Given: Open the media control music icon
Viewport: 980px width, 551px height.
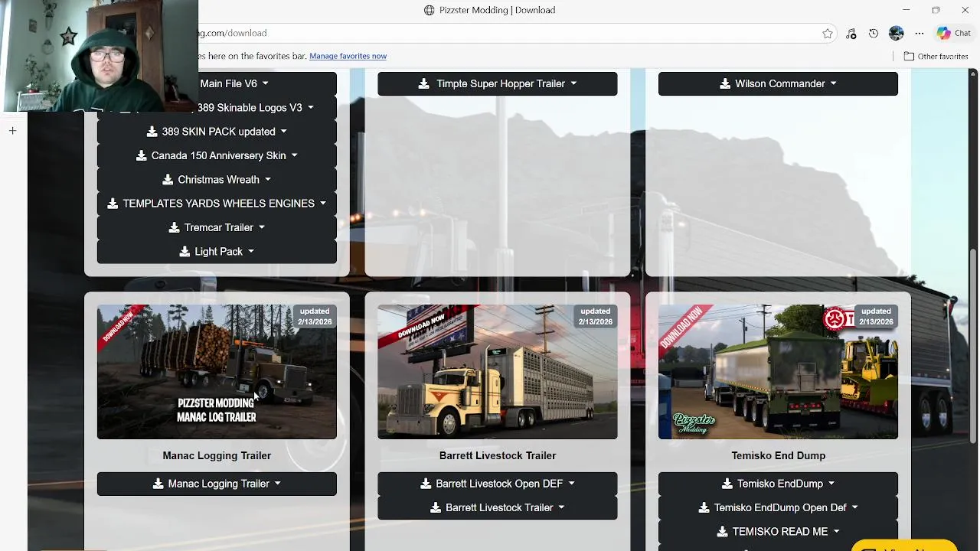Looking at the screenshot, I should (851, 34).
